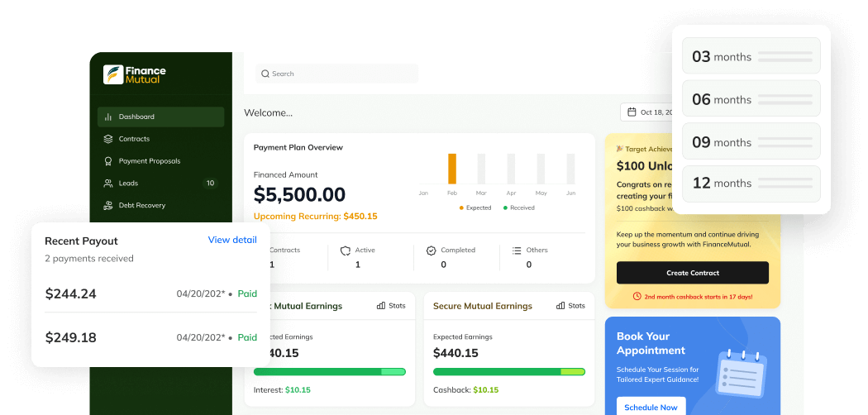Screen dimensions: 868x415
Task: Click the magnifier icon in search bar
Action: pyautogui.click(x=265, y=74)
